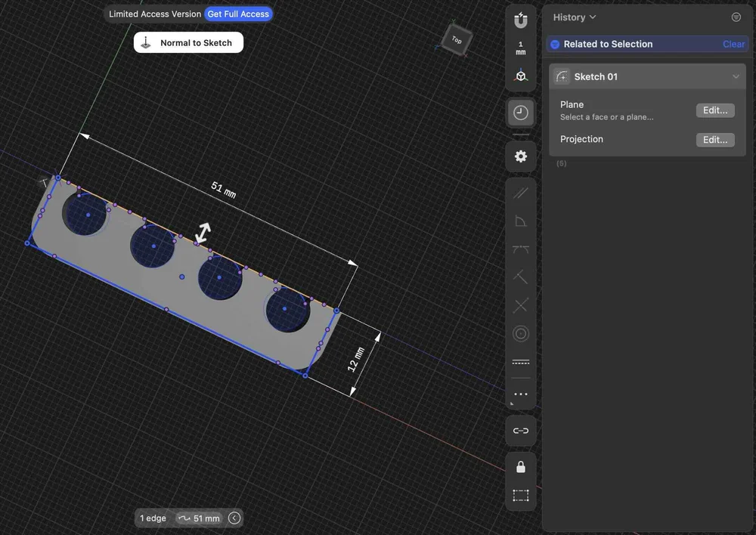The width and height of the screenshot is (756, 535).
Task: Select the Sketch 01 history item
Action: click(x=647, y=76)
